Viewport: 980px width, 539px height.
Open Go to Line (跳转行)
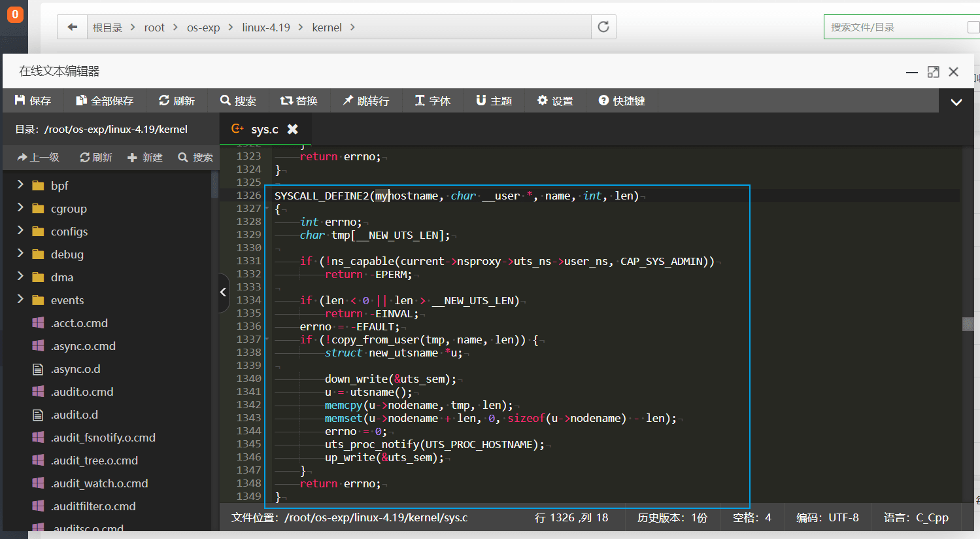(x=365, y=101)
